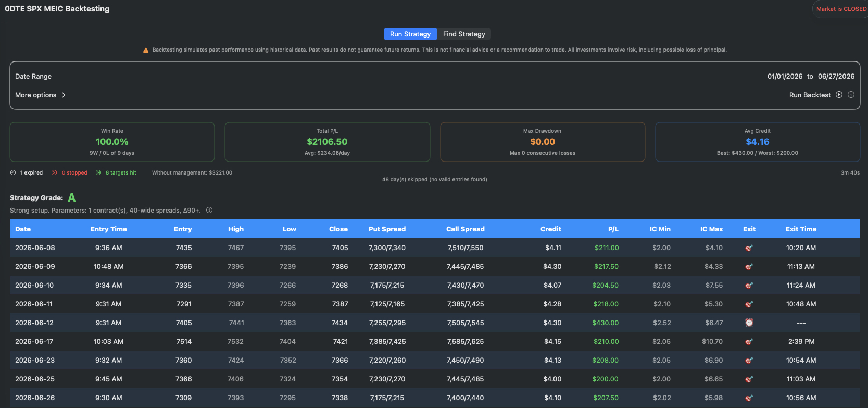Click target exit icon for 2026-06-11
The image size is (868, 408).
[x=749, y=304]
